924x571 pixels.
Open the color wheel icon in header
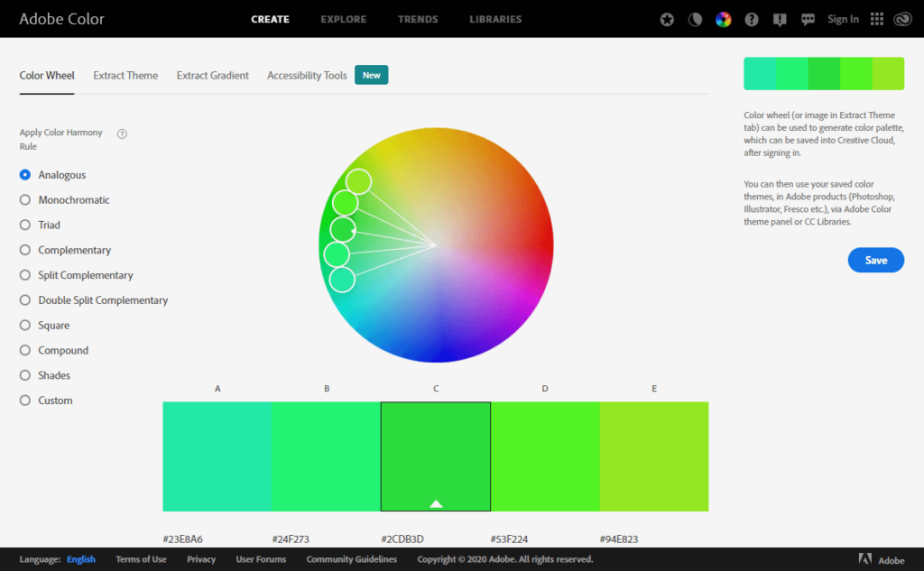tap(723, 20)
